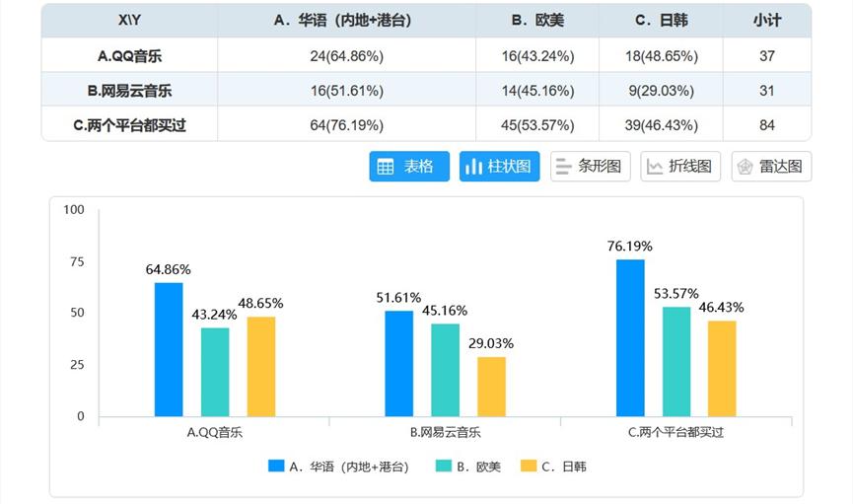This screenshot has width=853, height=504.
Task: Click the yellow 48.65% bar for QQ音乐
Action: [x=261, y=367]
